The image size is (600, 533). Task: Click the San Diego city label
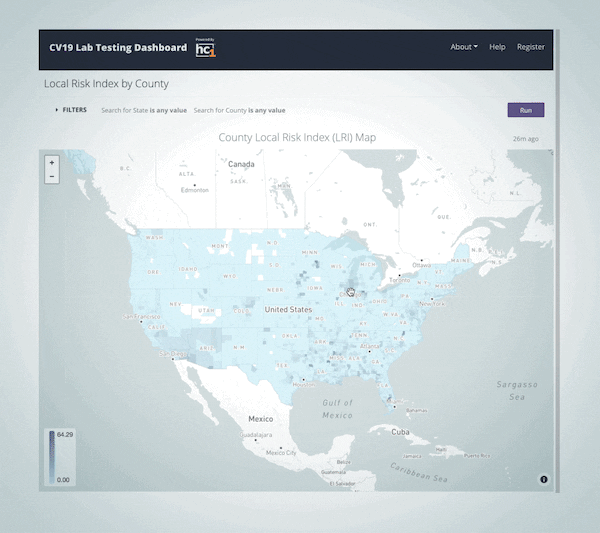(x=173, y=354)
